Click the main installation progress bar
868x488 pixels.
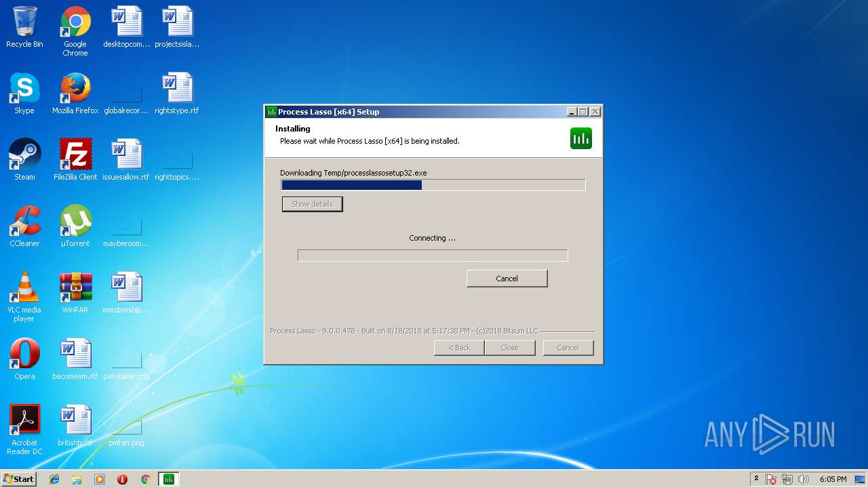[x=433, y=185]
